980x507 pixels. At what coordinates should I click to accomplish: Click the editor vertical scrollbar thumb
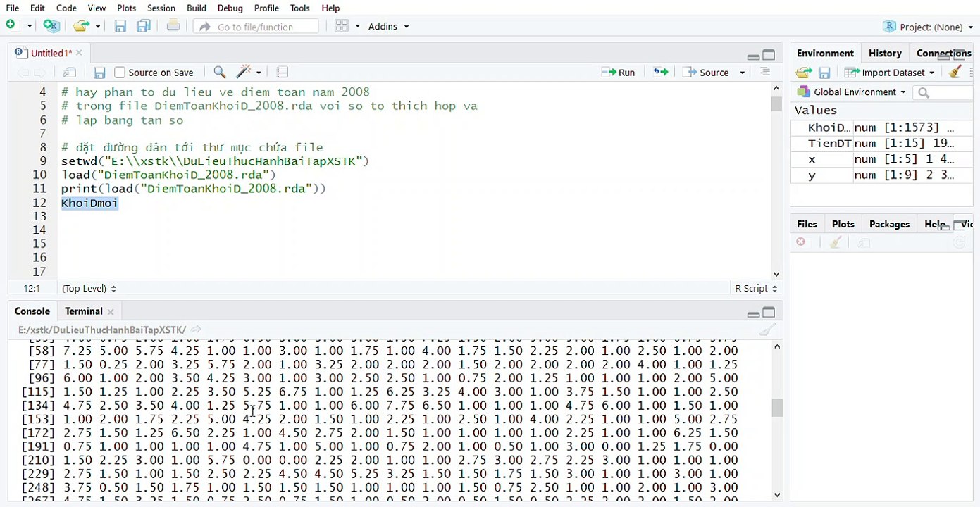coord(776,104)
